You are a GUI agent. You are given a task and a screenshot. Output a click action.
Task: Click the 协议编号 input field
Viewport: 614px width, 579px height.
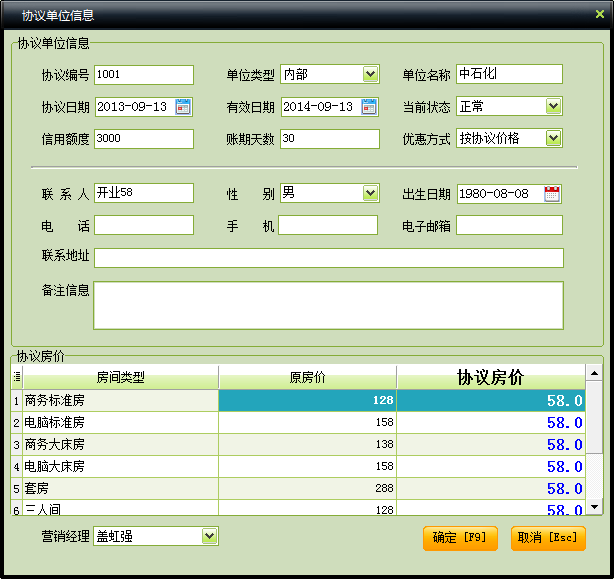(144, 75)
